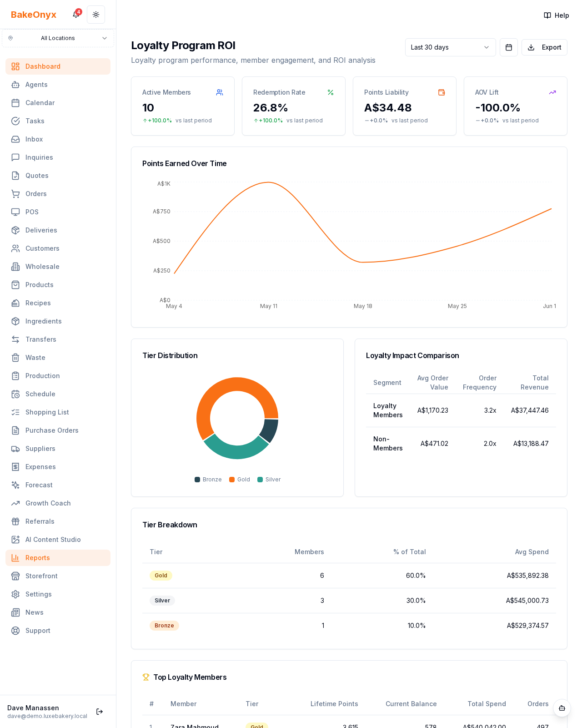Click the Ingredients cube icon
The width and height of the screenshot is (582, 728).
coord(15,321)
